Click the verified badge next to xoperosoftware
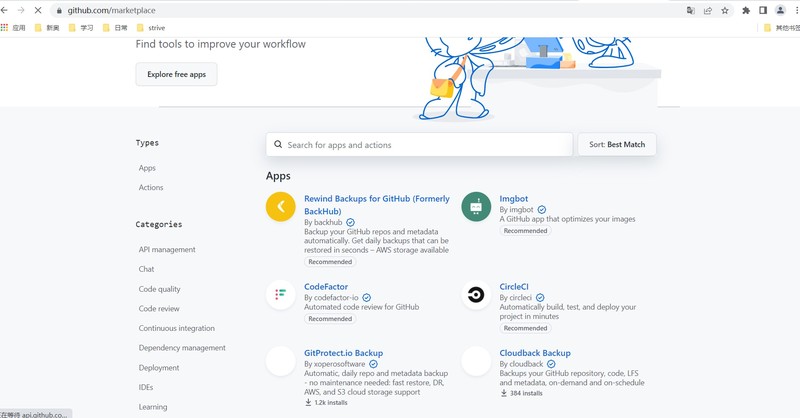The height and width of the screenshot is (418, 800). pyautogui.click(x=373, y=364)
